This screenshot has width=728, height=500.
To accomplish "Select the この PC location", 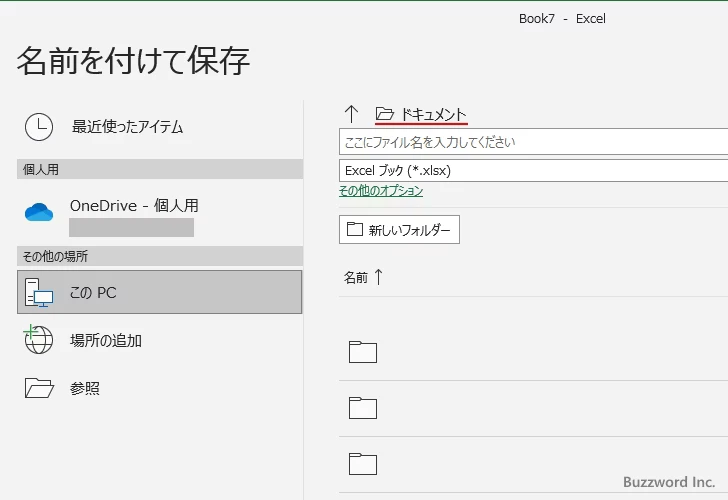I will 159,292.
